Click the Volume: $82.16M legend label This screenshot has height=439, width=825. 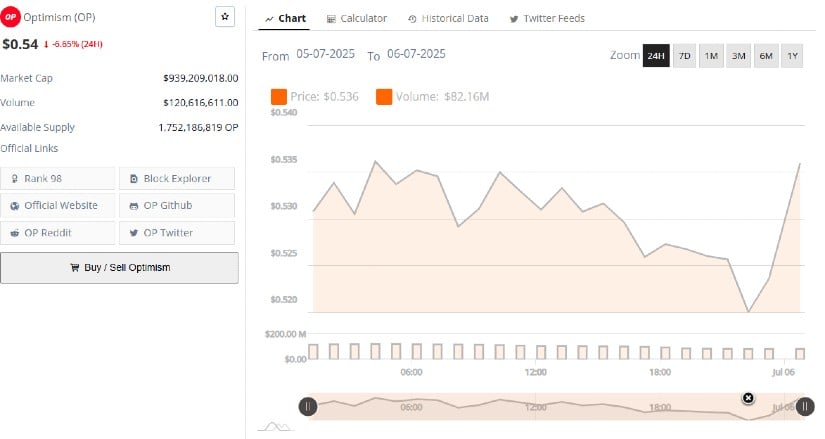pos(442,97)
